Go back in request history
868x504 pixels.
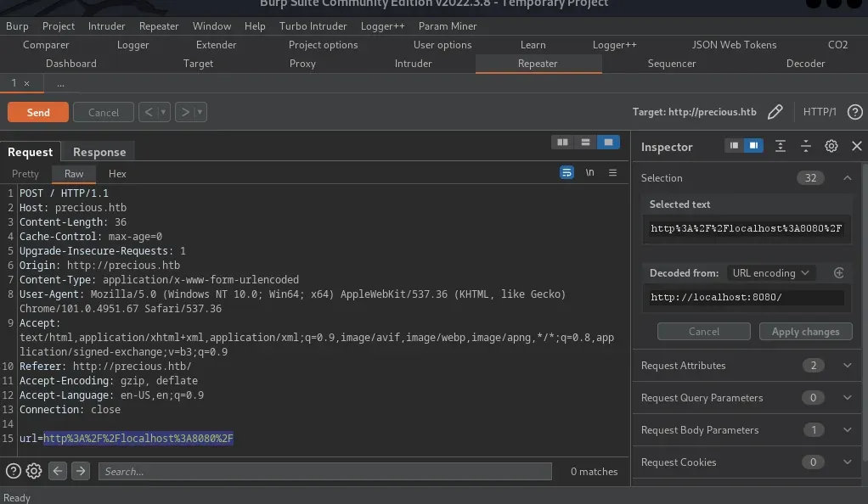pyautogui.click(x=149, y=112)
